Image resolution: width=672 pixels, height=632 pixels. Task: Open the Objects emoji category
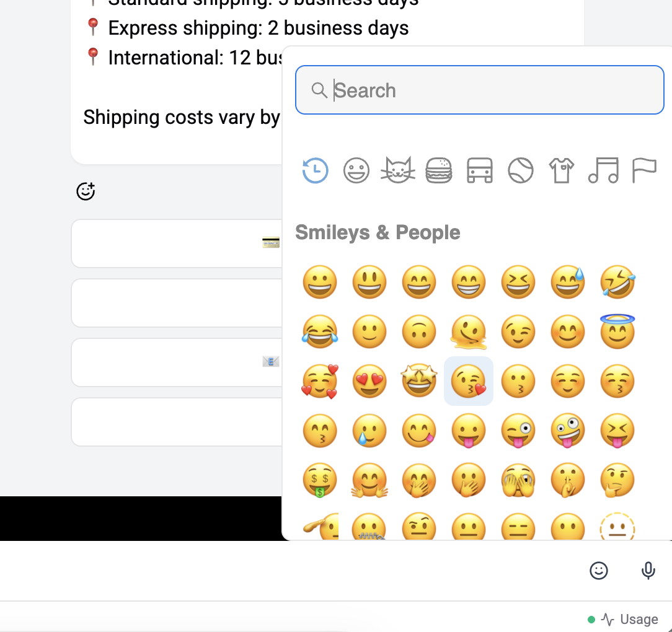(x=562, y=170)
